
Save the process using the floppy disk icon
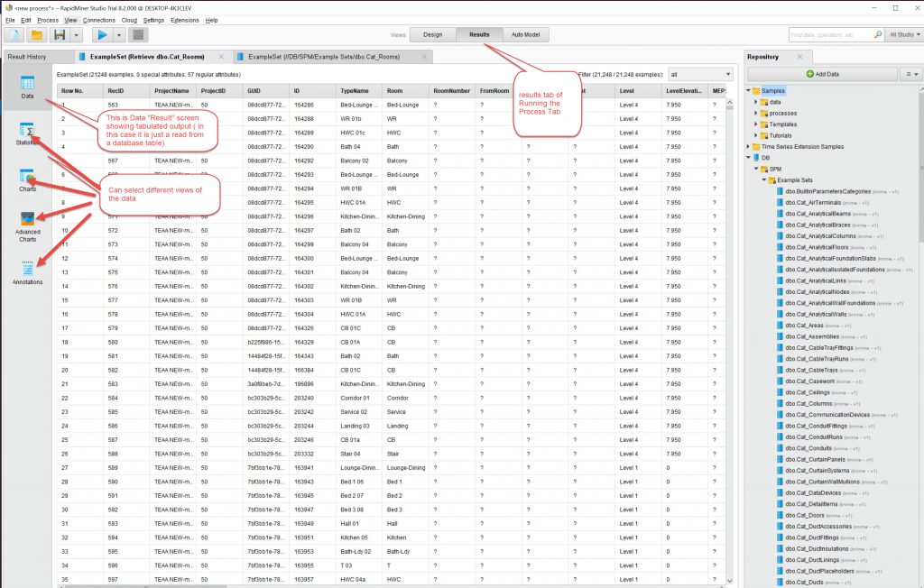point(60,35)
